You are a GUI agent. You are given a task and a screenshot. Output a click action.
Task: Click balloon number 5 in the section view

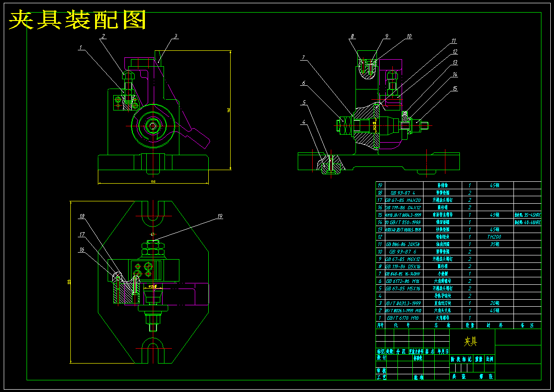(304, 103)
